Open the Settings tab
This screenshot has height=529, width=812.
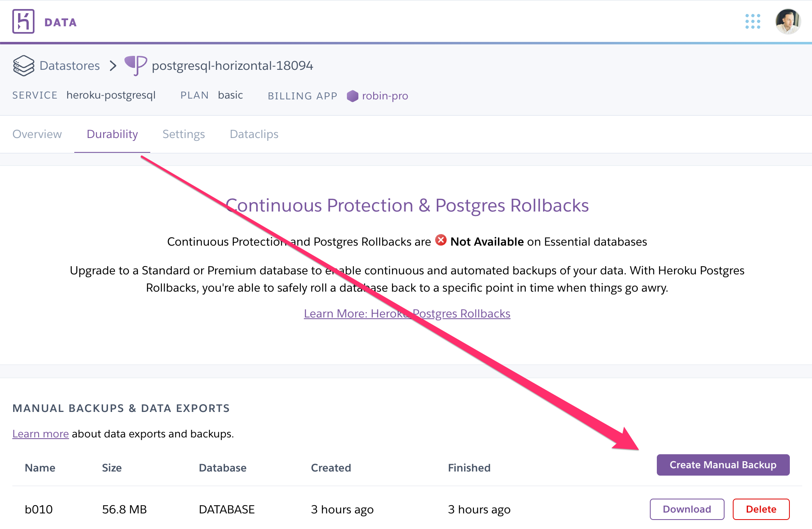tap(184, 133)
